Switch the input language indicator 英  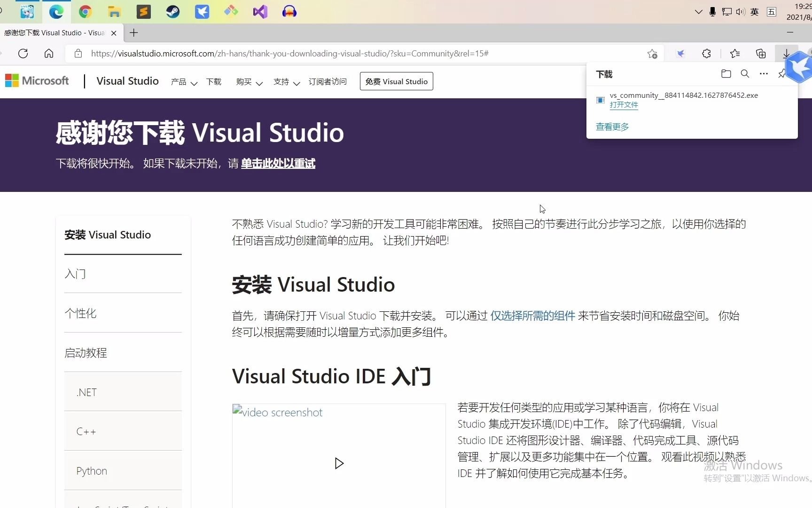755,12
